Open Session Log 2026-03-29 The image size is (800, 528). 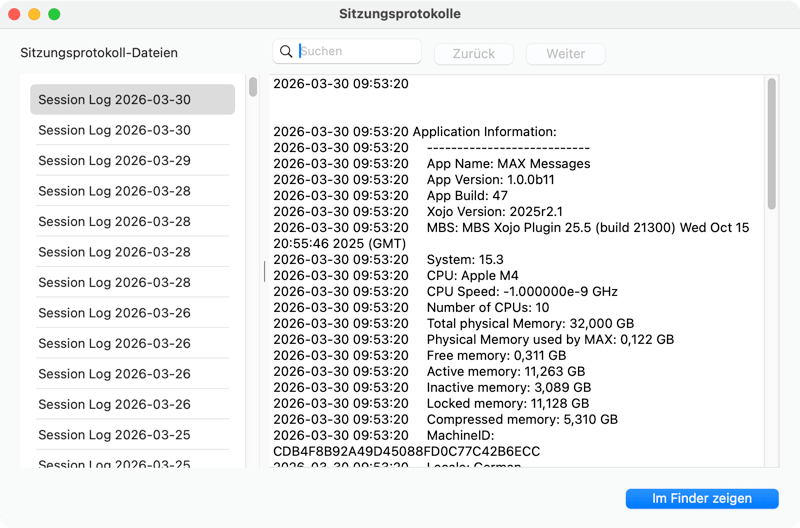click(133, 161)
